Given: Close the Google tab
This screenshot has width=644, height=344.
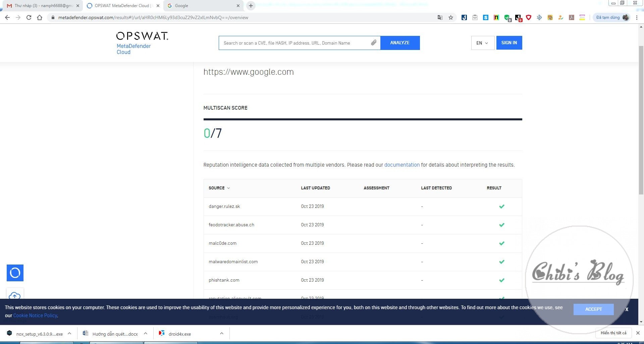Looking at the screenshot, I should [x=238, y=6].
